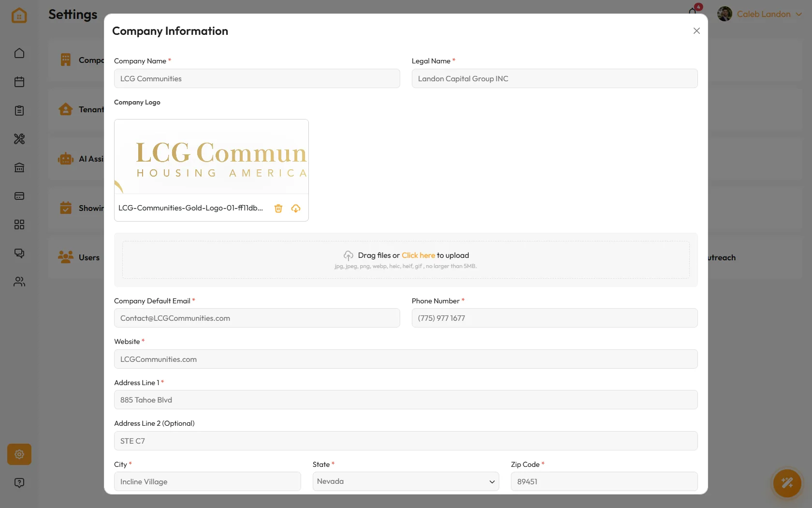Click the AI Assistant robot icon
The height and width of the screenshot is (508, 812).
pyautogui.click(x=66, y=159)
